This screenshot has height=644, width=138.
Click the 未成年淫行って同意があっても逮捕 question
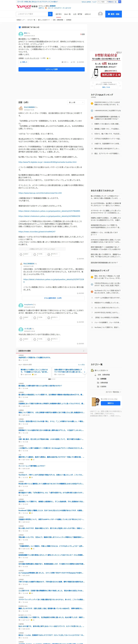35,358
